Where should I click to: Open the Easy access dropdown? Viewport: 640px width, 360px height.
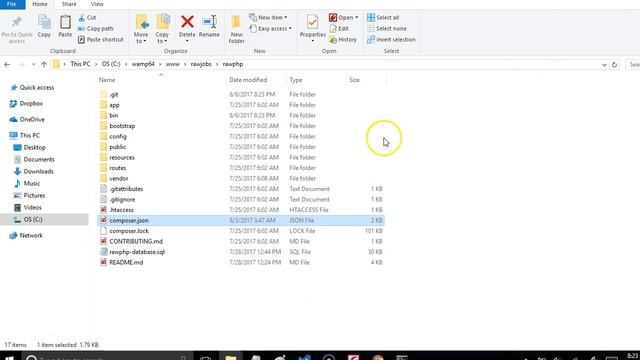pos(270,29)
